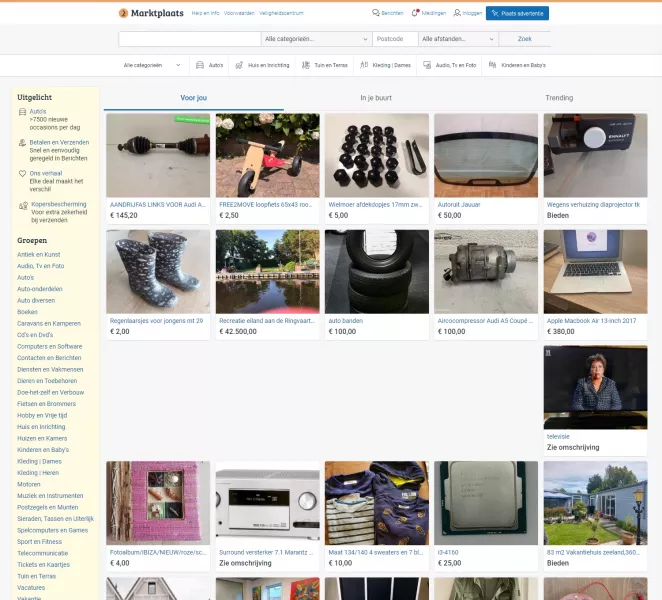
Task: Click the Kleding | Dames category icon
Action: 364,65
